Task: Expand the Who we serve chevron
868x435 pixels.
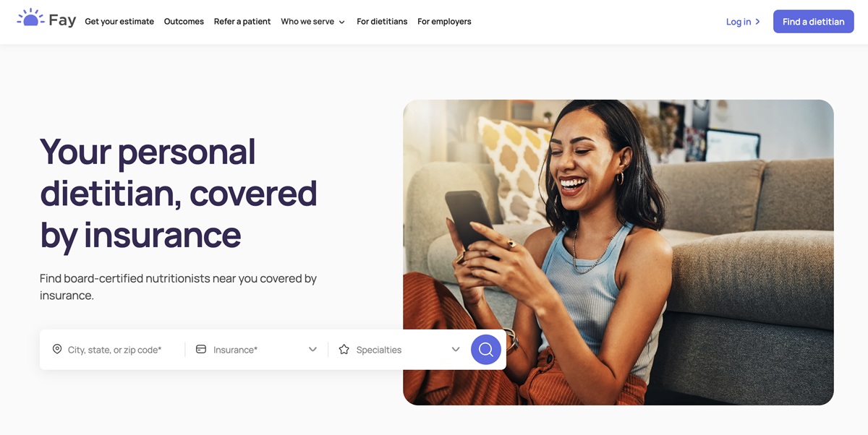Action: pos(341,22)
